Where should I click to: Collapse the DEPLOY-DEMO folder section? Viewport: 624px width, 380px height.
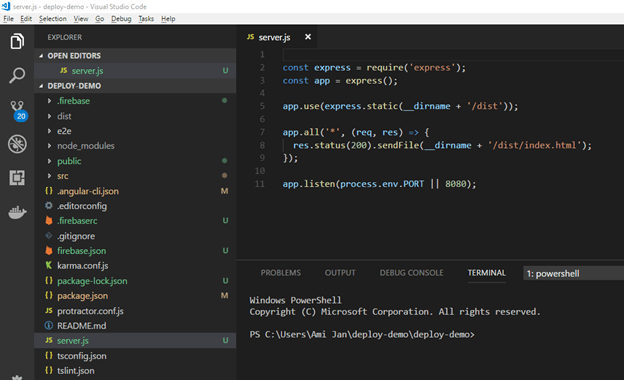pyautogui.click(x=41, y=86)
